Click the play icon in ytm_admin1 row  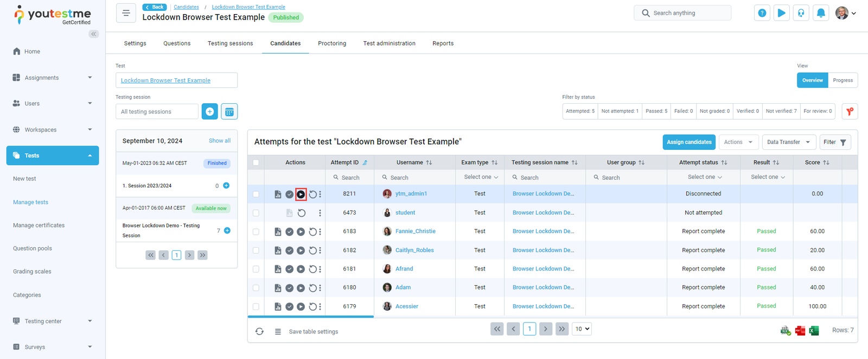point(301,194)
